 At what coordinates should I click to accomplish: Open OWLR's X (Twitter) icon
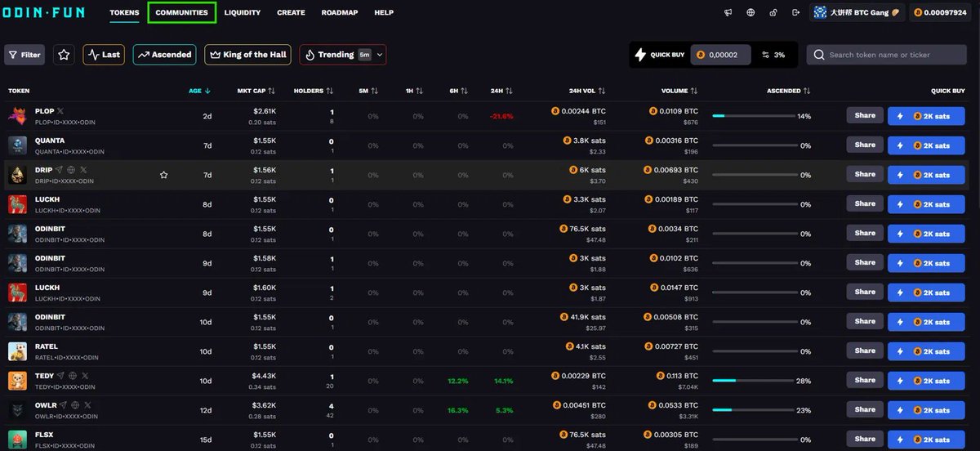point(87,405)
